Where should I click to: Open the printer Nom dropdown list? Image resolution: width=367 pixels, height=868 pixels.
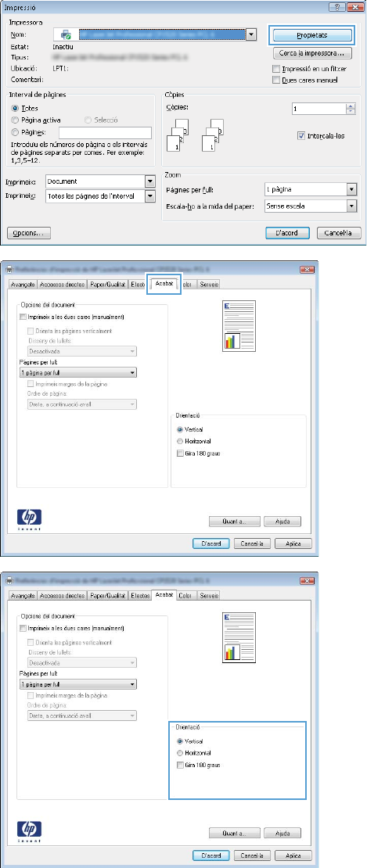pos(252,36)
